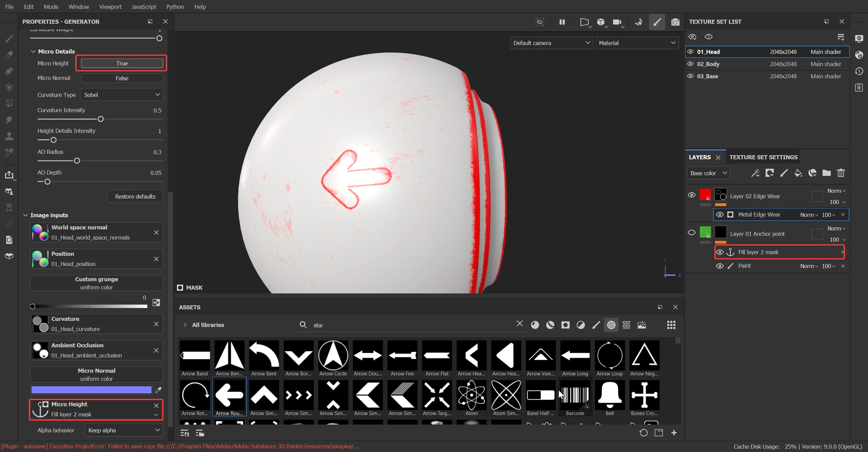Filter assets by alpha checker icon
This screenshot has width=868, height=452.
click(611, 325)
